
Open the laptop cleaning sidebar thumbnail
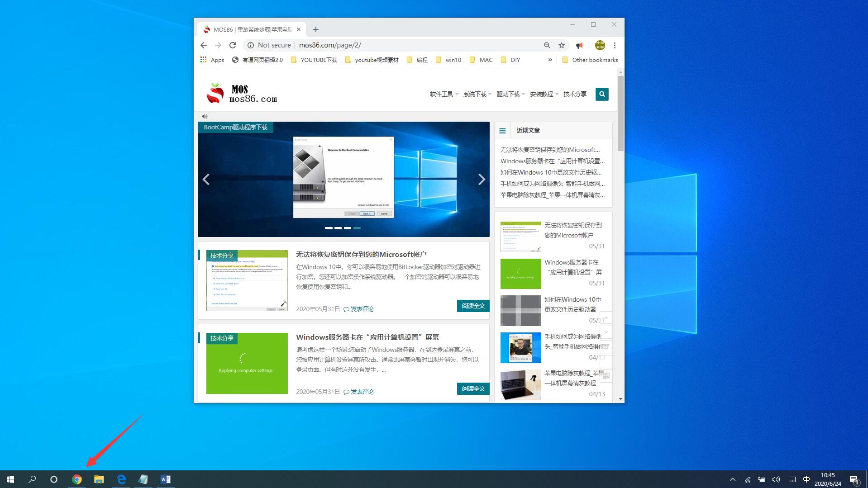click(x=520, y=385)
